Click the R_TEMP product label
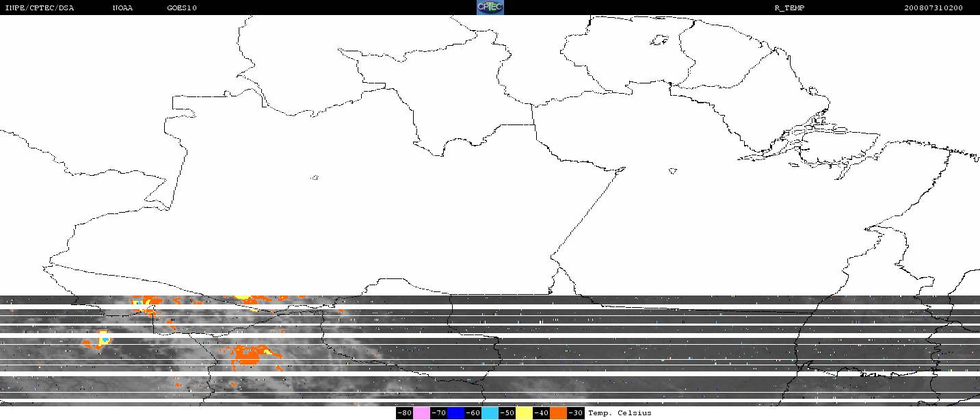This screenshot has width=980, height=420. point(789,8)
